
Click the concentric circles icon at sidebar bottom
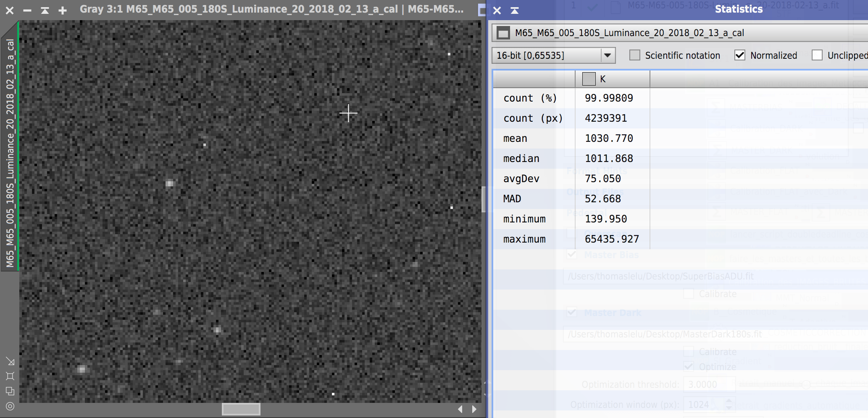[10, 406]
